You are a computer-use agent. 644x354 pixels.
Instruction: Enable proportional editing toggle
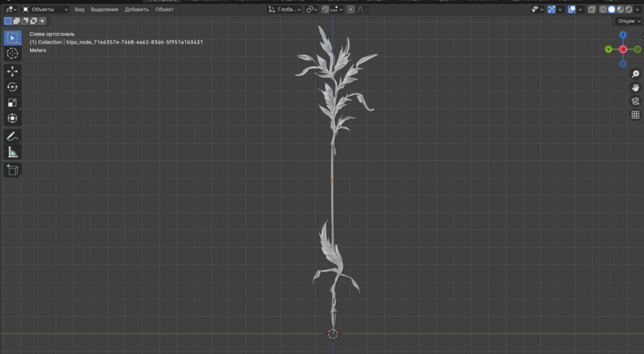(351, 9)
